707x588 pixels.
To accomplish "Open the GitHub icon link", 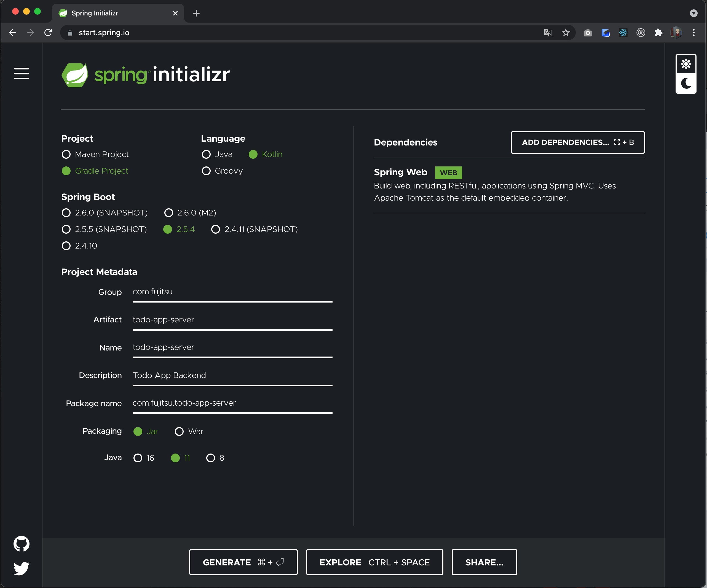I will tap(22, 544).
